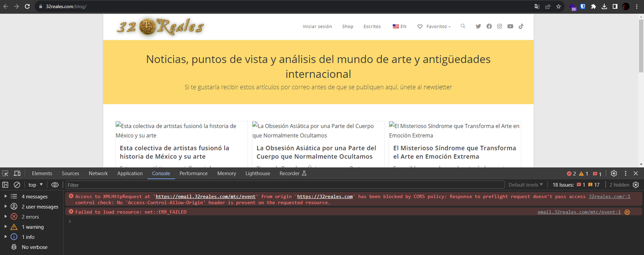Open the email.32reales.com/mtc/event:1 source link
This screenshot has height=255, width=644.
pyautogui.click(x=579, y=212)
